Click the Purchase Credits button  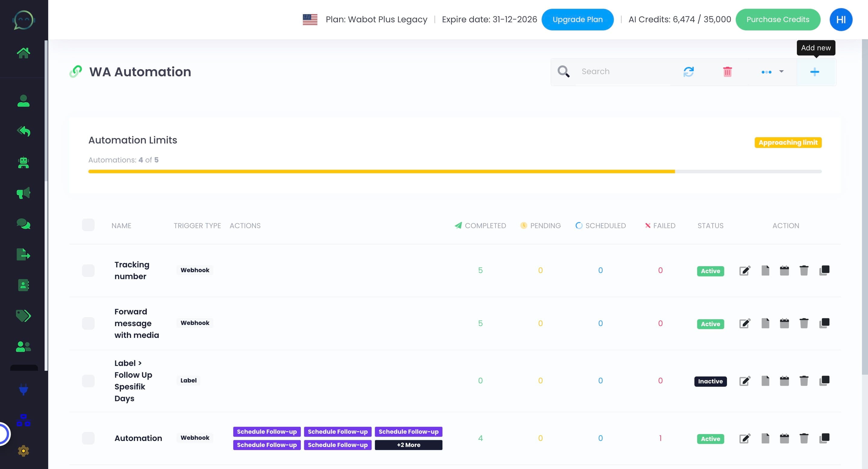point(778,20)
